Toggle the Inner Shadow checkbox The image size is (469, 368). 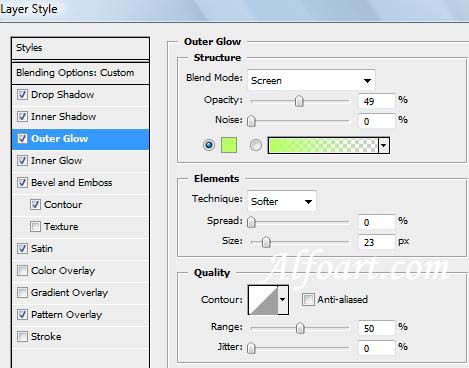[22, 116]
